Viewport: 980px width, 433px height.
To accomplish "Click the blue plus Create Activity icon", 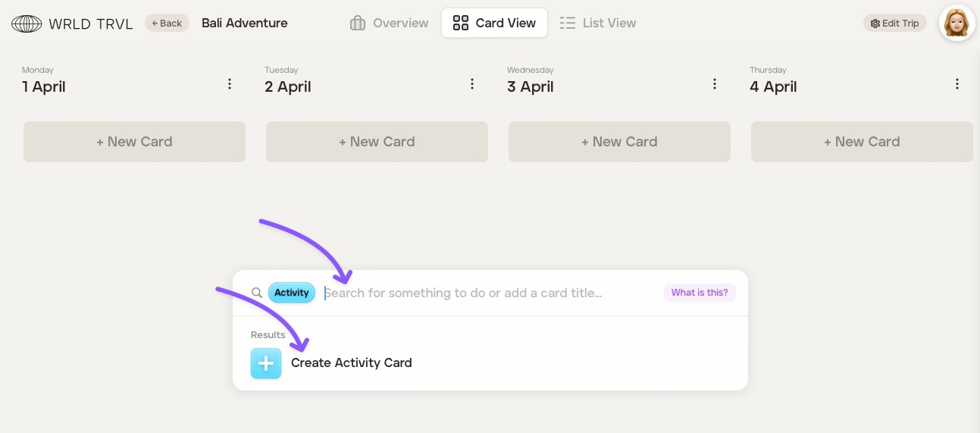I will pos(266,363).
